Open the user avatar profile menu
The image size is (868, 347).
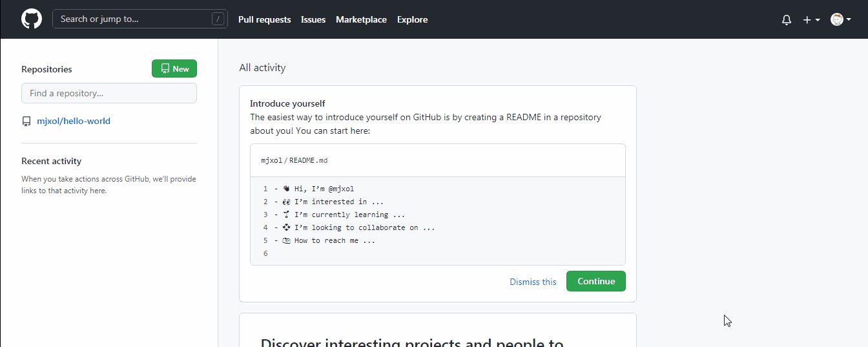pos(840,20)
